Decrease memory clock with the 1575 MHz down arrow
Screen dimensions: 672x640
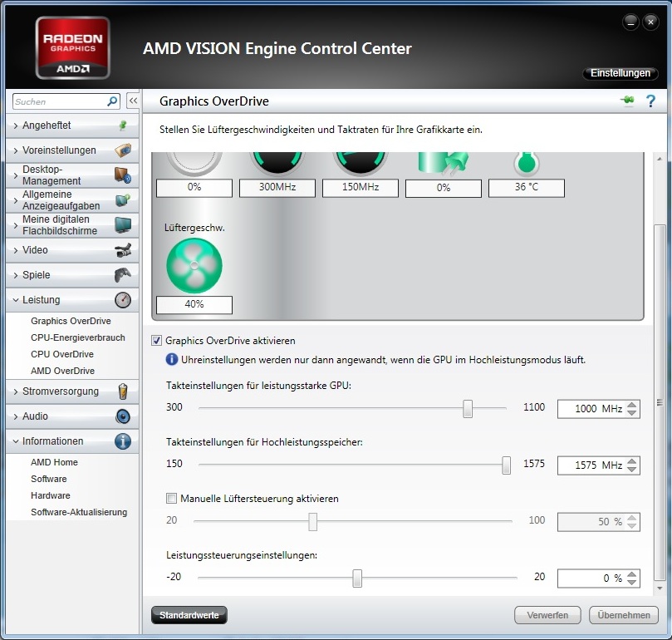coord(631,470)
